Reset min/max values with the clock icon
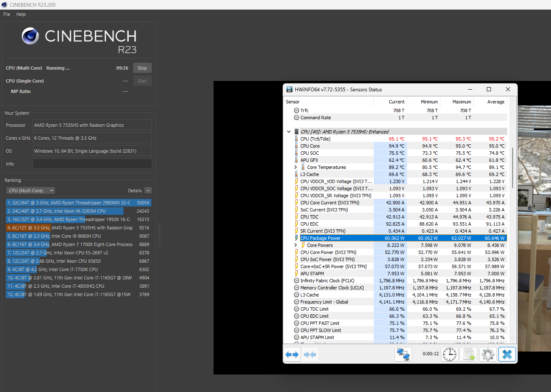Screen dimensions: 551x392 coord(450,354)
